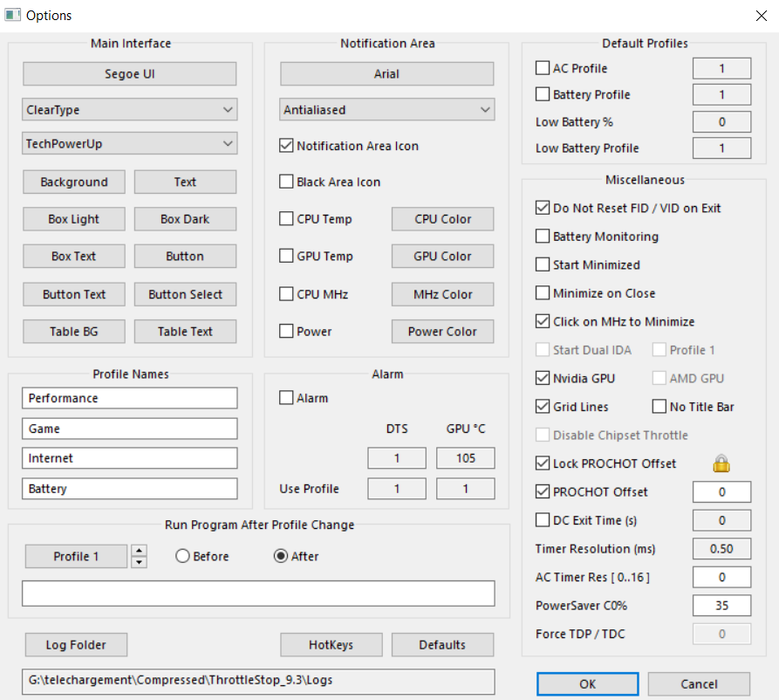Pick the Box Dark color
The image size is (779, 700).
coord(185,219)
